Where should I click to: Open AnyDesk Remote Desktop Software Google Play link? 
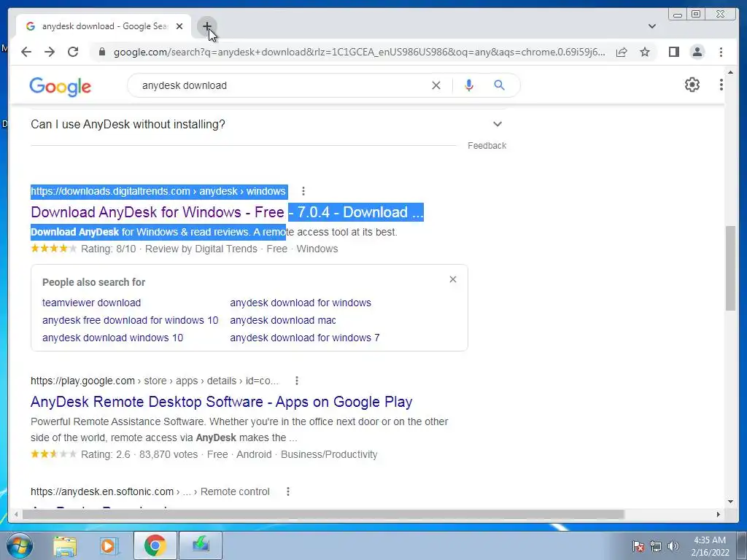(221, 402)
